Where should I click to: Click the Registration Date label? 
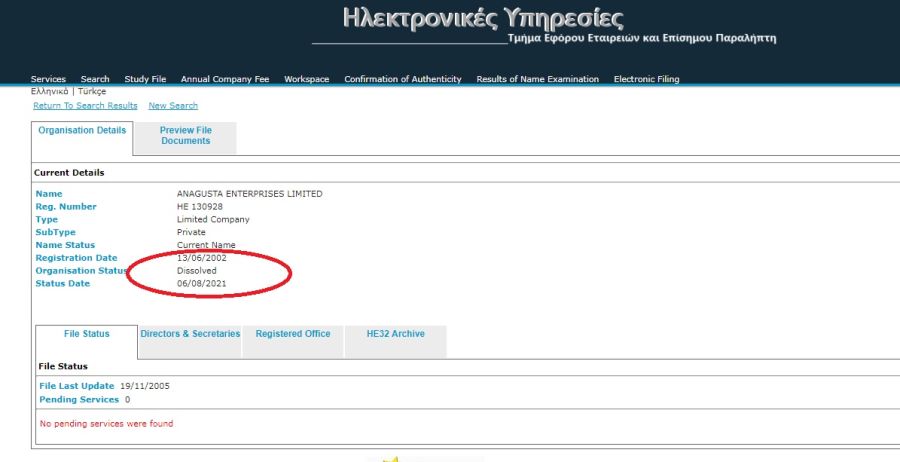(x=76, y=258)
